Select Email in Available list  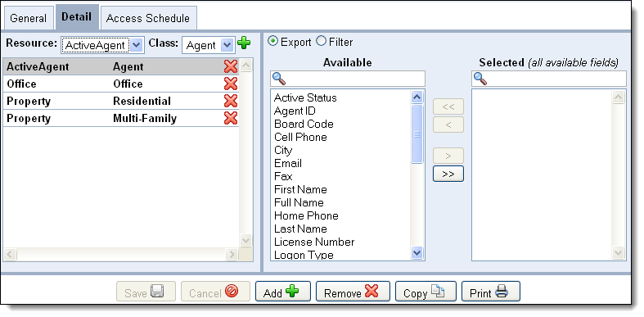click(287, 164)
